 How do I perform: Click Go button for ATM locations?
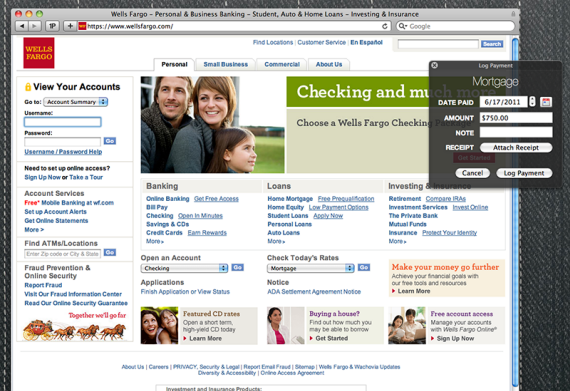tap(110, 253)
